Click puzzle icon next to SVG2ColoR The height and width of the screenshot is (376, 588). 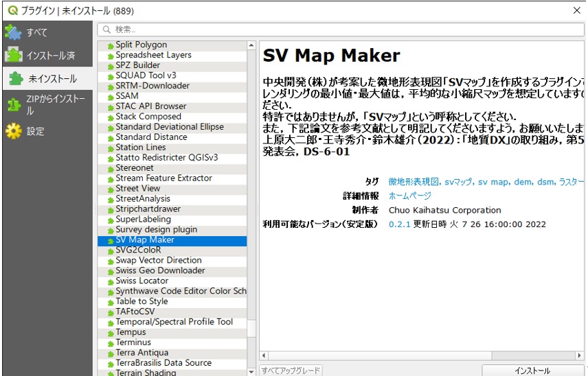coord(111,251)
